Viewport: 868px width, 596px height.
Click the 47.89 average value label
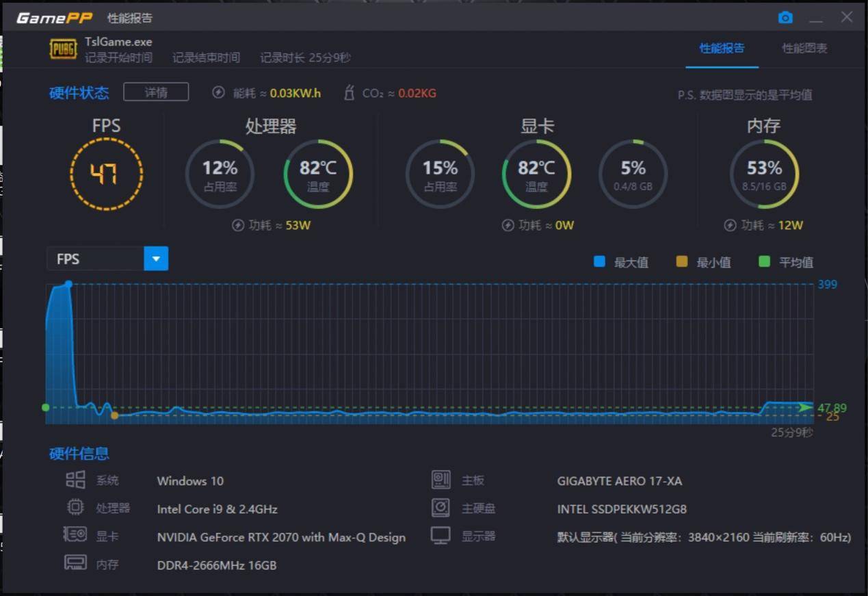tap(832, 408)
